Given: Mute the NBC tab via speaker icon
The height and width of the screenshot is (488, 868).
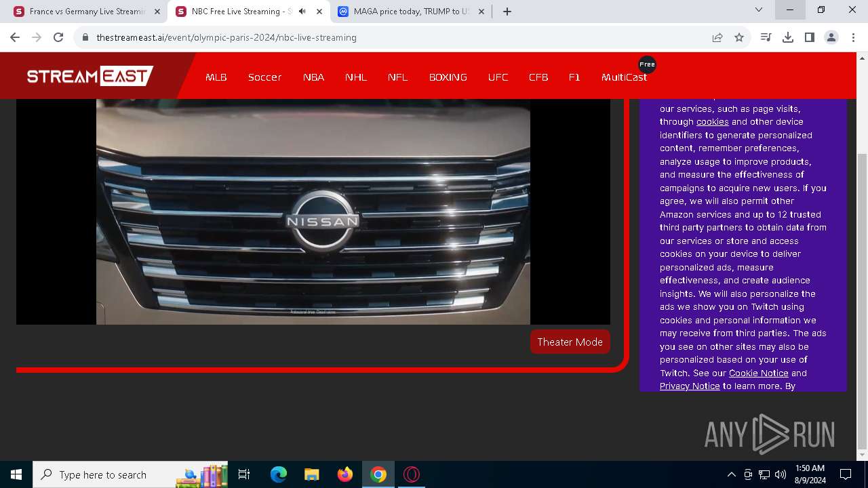Looking at the screenshot, I should click(x=302, y=12).
